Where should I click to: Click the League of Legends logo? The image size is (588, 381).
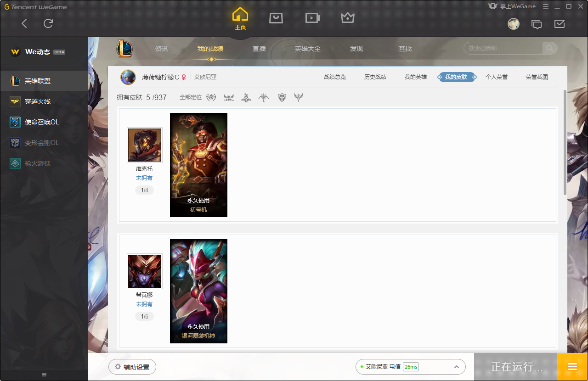124,48
